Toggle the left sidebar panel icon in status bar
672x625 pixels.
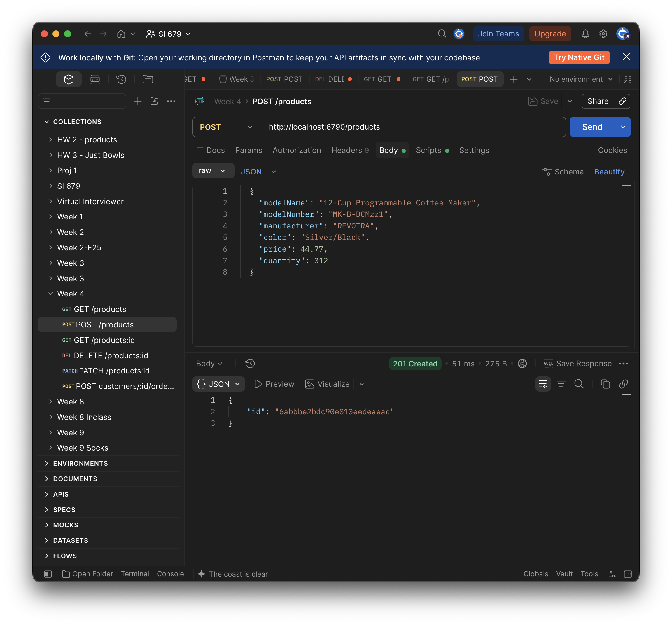tap(48, 574)
